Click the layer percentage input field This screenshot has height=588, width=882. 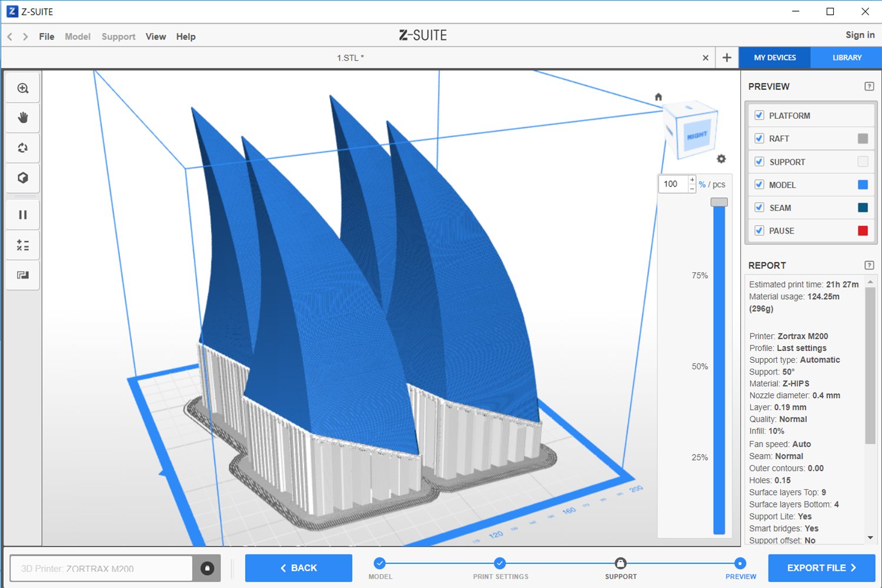tap(673, 184)
